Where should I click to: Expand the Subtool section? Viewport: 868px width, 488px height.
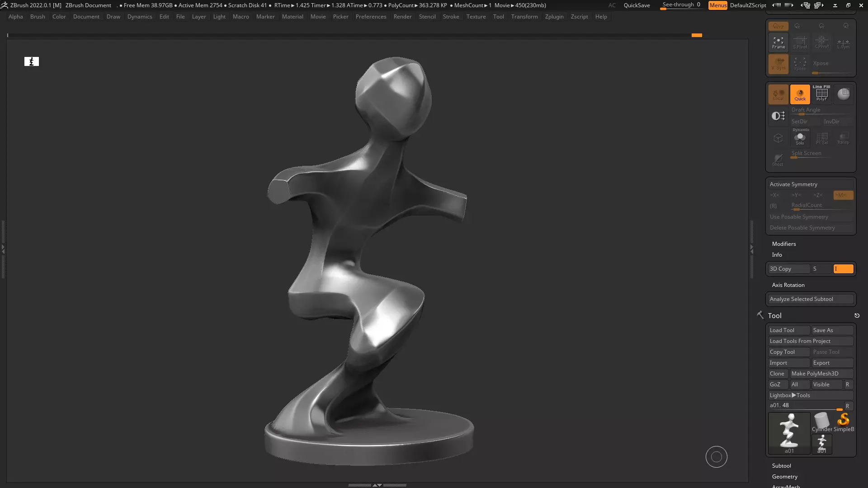click(x=781, y=466)
